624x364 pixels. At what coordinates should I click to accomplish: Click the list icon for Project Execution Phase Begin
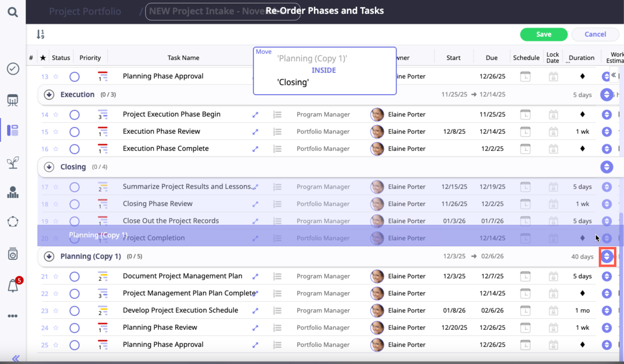click(277, 114)
